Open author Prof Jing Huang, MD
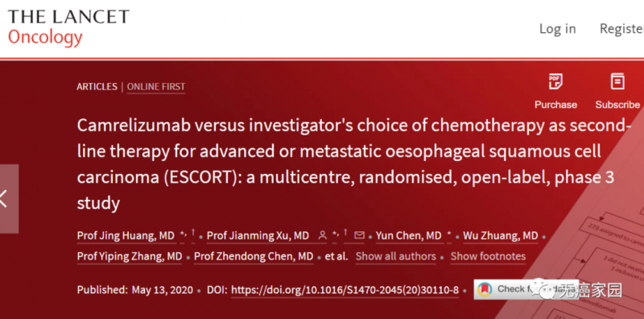Image resolution: width=644 pixels, height=319 pixels. point(126,236)
